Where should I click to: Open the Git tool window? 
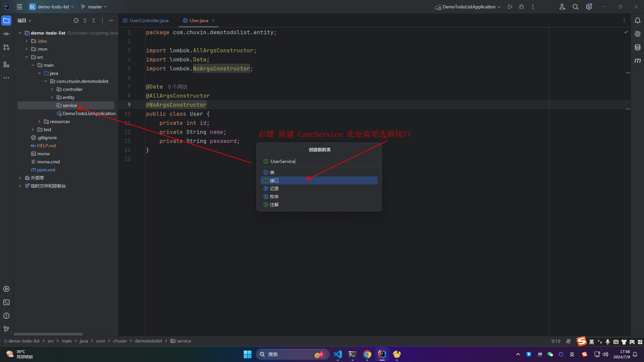click(x=6, y=329)
